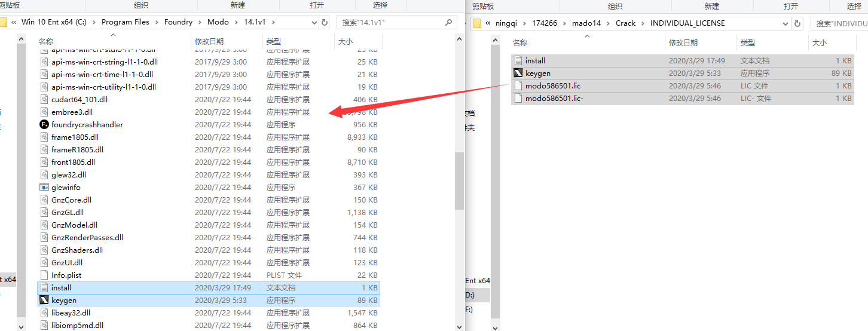Click the Info.plist file icon
This screenshot has height=331, width=868.
[44, 275]
